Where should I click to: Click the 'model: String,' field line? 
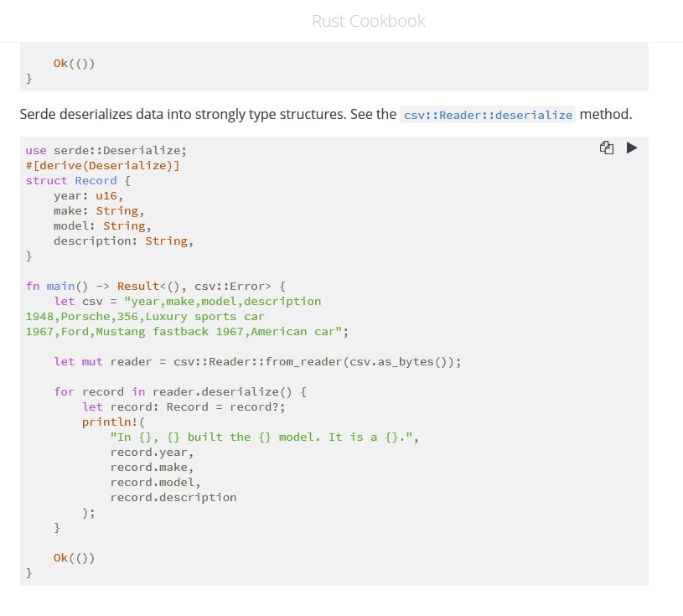(x=102, y=226)
